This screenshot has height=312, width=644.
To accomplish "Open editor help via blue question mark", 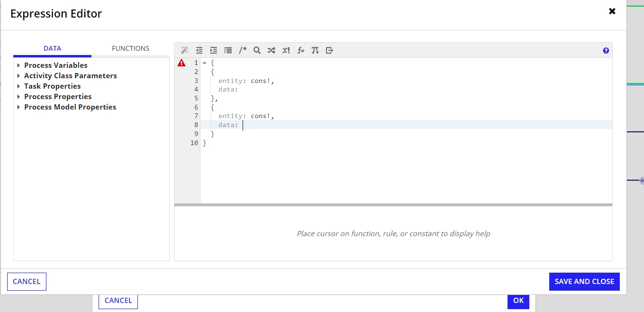I will [606, 51].
